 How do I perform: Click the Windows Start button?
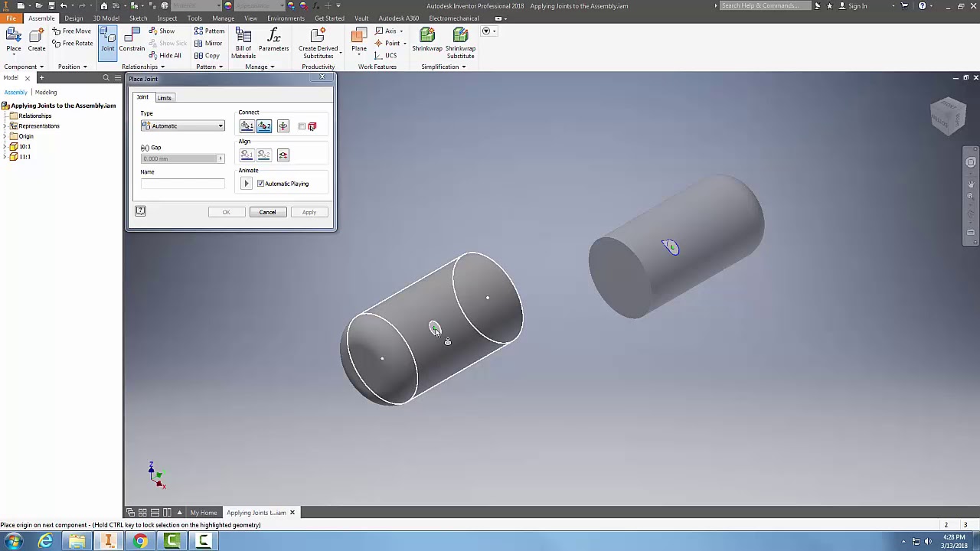pos(14,542)
